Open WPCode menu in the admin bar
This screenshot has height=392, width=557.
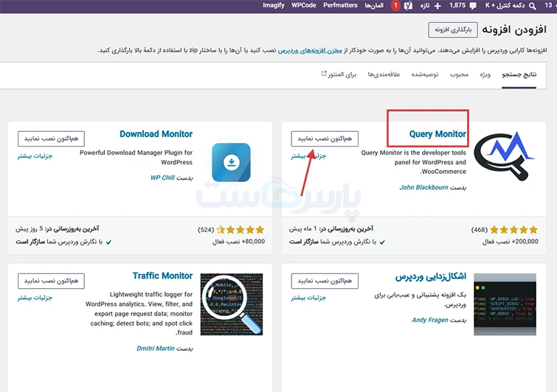[304, 5]
